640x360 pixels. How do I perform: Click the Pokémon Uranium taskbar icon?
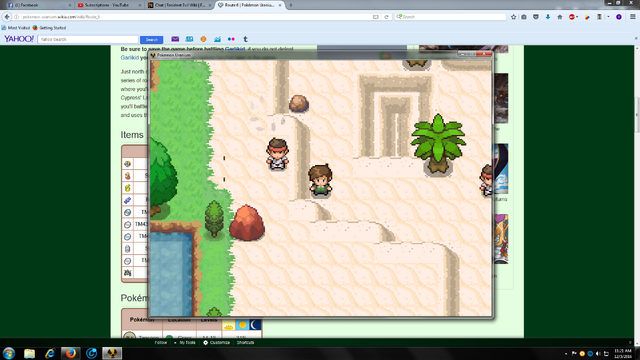[x=112, y=353]
